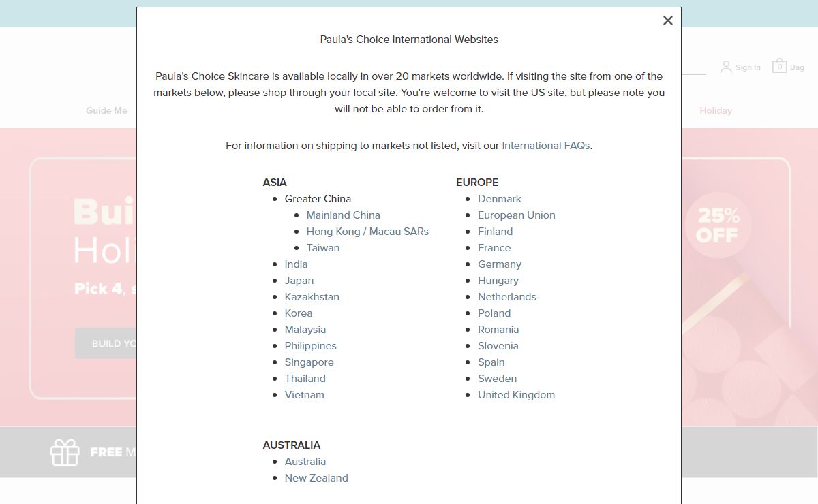Select Denmark under Europe
This screenshot has width=818, height=504.
[x=500, y=199]
